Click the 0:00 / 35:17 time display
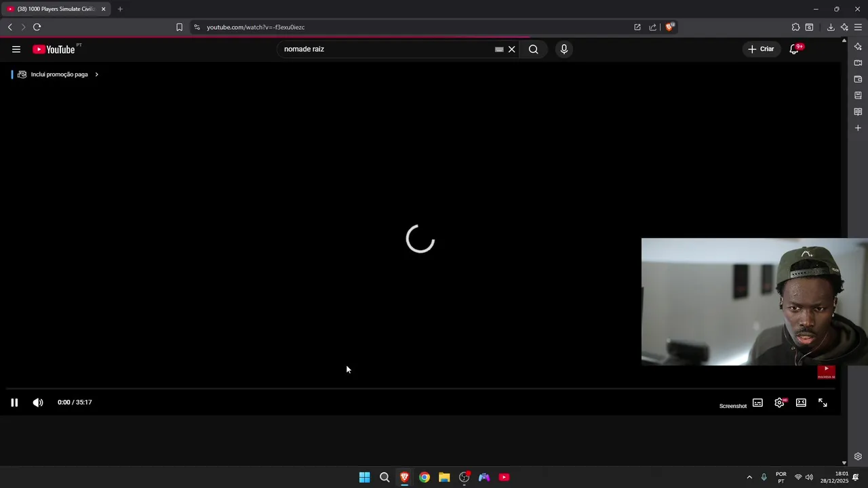The image size is (868, 488). 75,403
